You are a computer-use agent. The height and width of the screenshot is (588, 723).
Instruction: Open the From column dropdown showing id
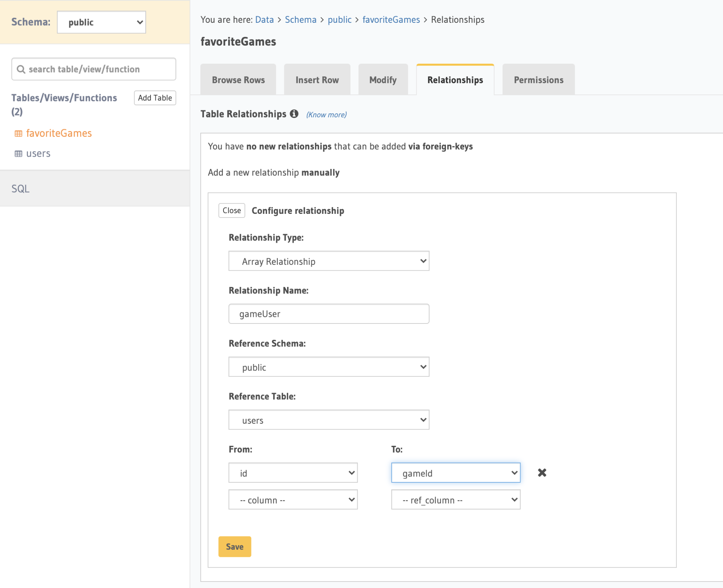coord(293,473)
